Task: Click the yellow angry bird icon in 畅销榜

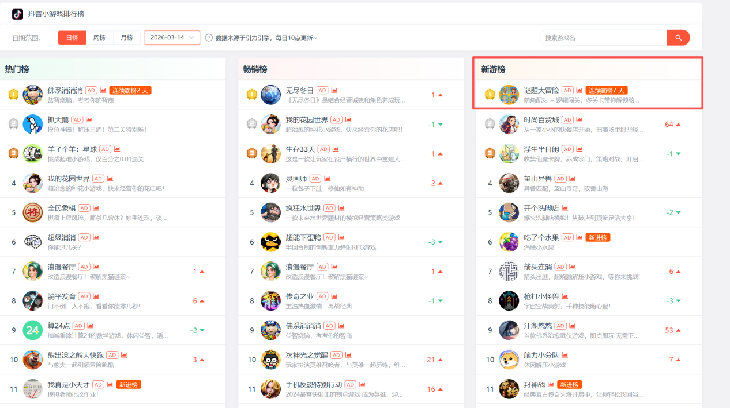Action: [x=270, y=241]
